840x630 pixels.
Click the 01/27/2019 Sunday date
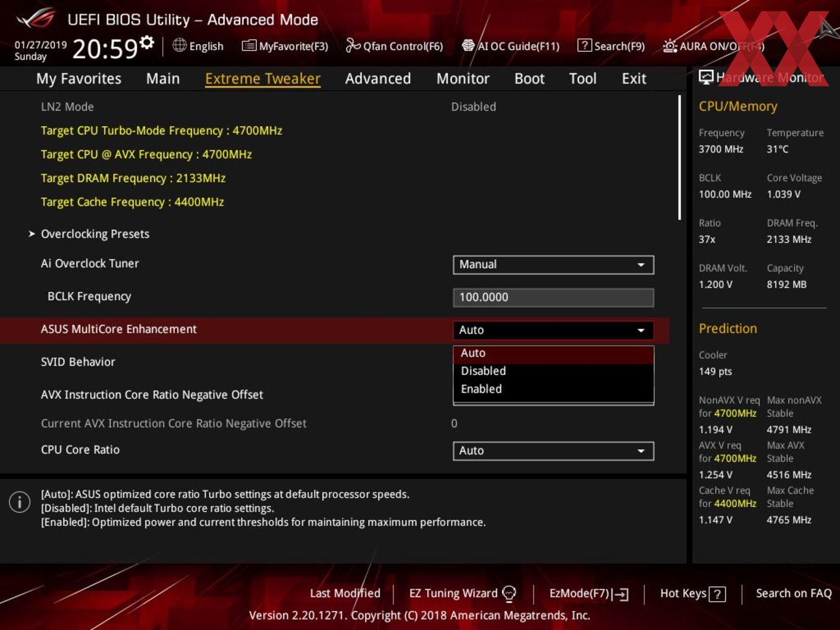tap(41, 51)
